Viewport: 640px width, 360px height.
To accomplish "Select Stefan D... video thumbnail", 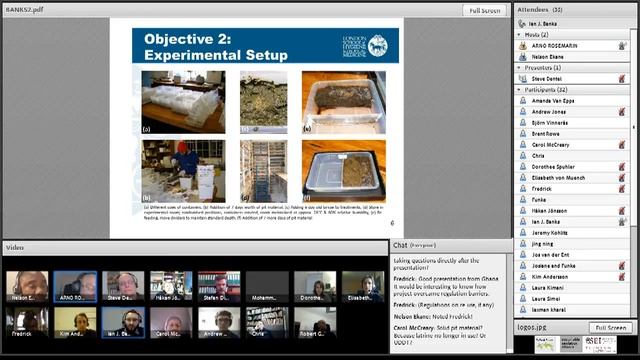I will [x=219, y=287].
